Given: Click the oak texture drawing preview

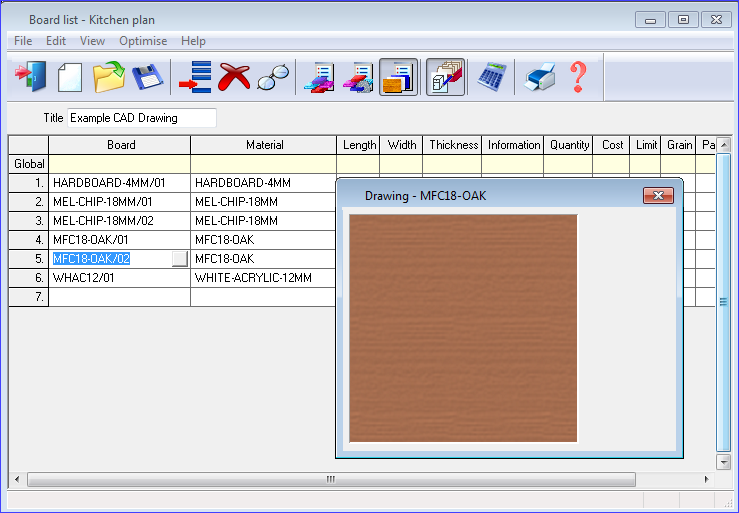Looking at the screenshot, I should pyautogui.click(x=463, y=328).
